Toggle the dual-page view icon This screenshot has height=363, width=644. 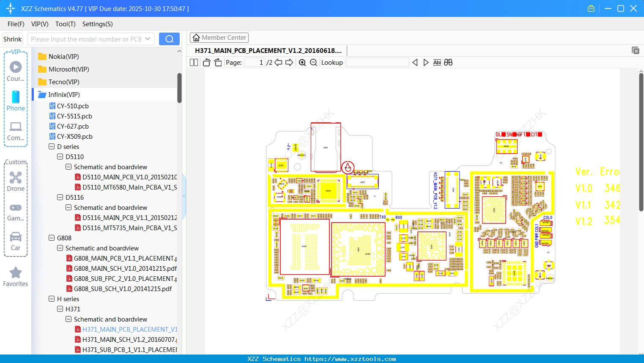pyautogui.click(x=194, y=62)
